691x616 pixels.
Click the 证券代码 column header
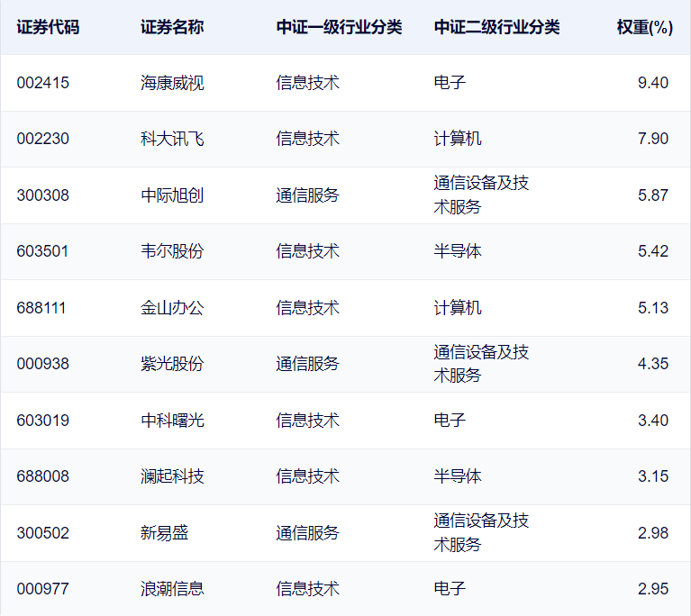[x=48, y=27]
